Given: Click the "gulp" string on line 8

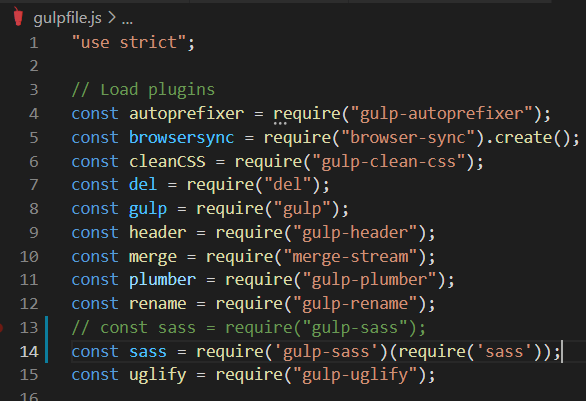Looking at the screenshot, I should click(302, 209).
